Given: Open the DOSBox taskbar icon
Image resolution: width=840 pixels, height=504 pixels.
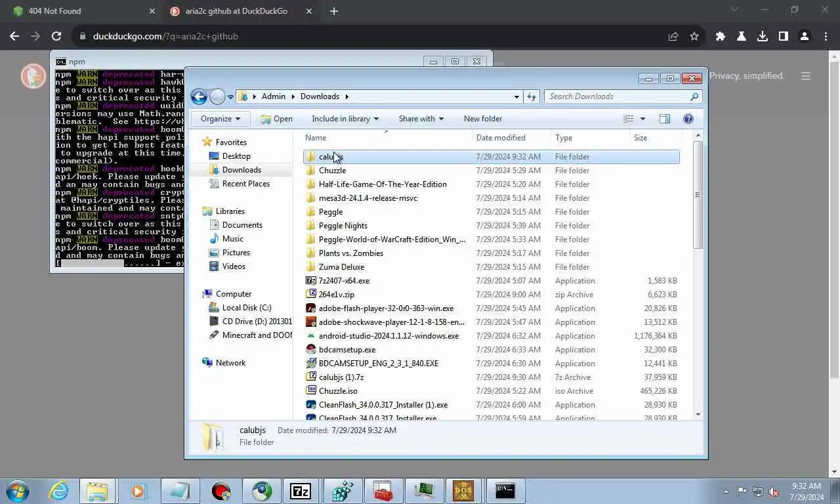Looking at the screenshot, I should (x=463, y=491).
